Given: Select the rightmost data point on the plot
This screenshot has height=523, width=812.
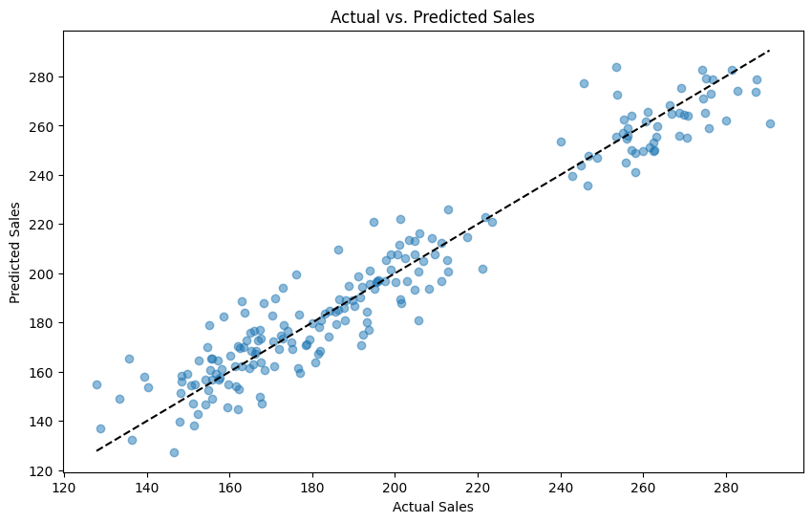Looking at the screenshot, I should click(x=770, y=123).
